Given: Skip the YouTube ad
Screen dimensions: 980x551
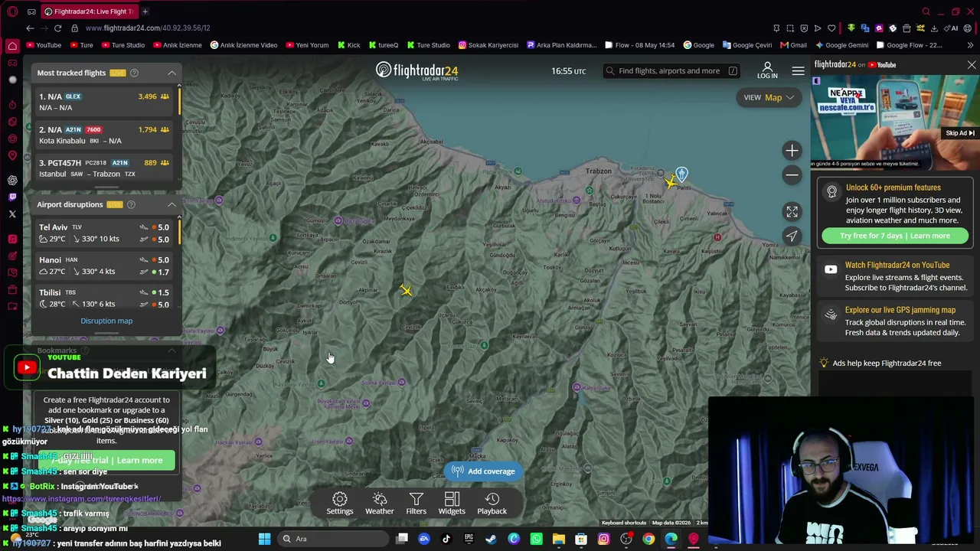Looking at the screenshot, I should click(x=959, y=133).
